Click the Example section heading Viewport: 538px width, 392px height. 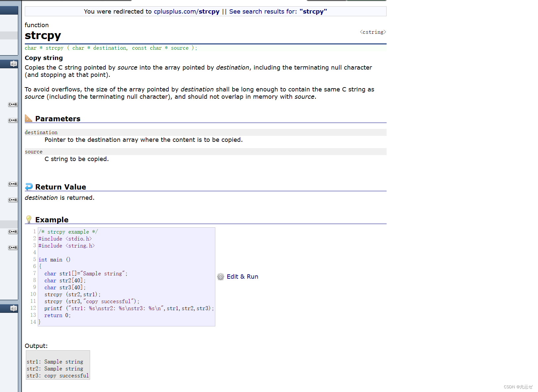(52, 220)
